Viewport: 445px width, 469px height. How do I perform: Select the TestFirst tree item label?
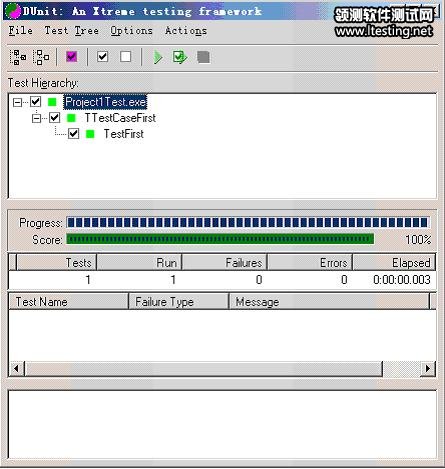click(x=124, y=134)
